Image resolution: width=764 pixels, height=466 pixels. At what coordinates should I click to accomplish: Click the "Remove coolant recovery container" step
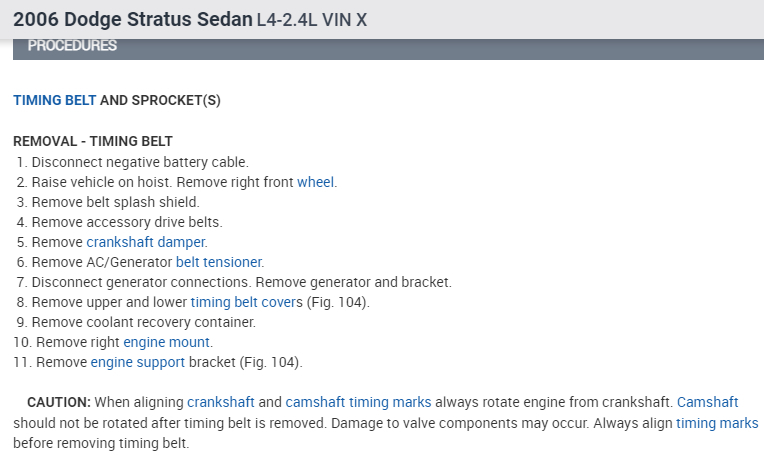click(144, 322)
